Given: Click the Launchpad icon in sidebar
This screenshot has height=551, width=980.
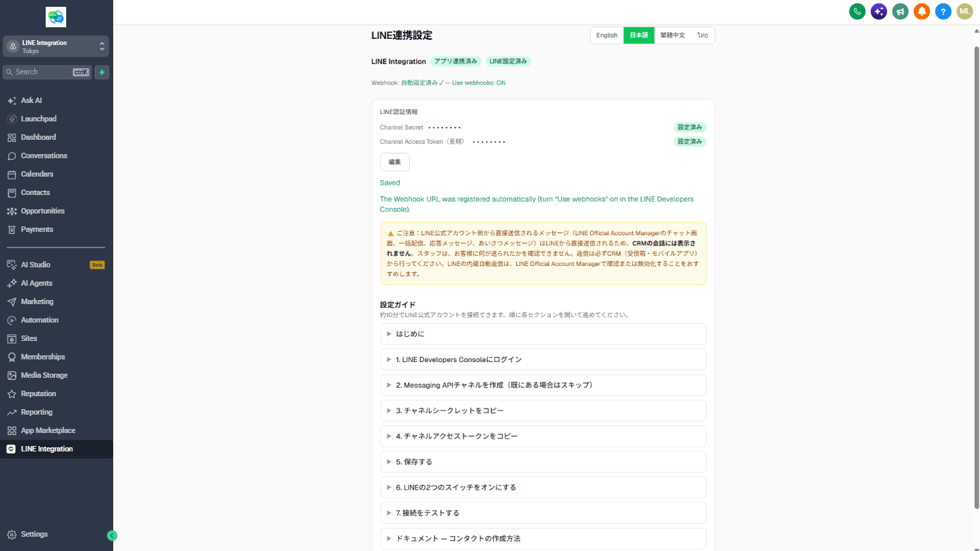Looking at the screenshot, I should (12, 119).
